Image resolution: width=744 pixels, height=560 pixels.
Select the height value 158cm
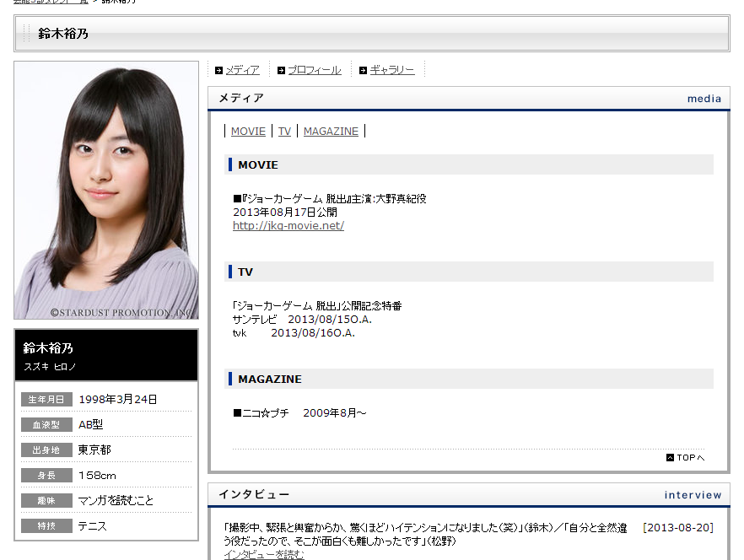pyautogui.click(x=97, y=475)
